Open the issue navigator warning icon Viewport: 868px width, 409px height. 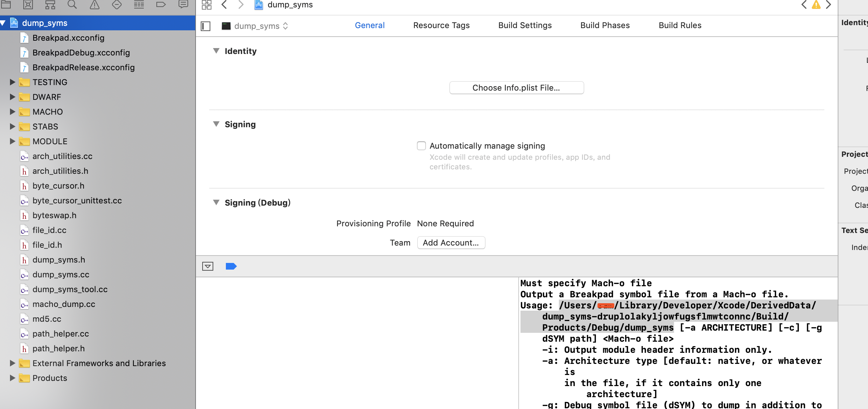95,5
